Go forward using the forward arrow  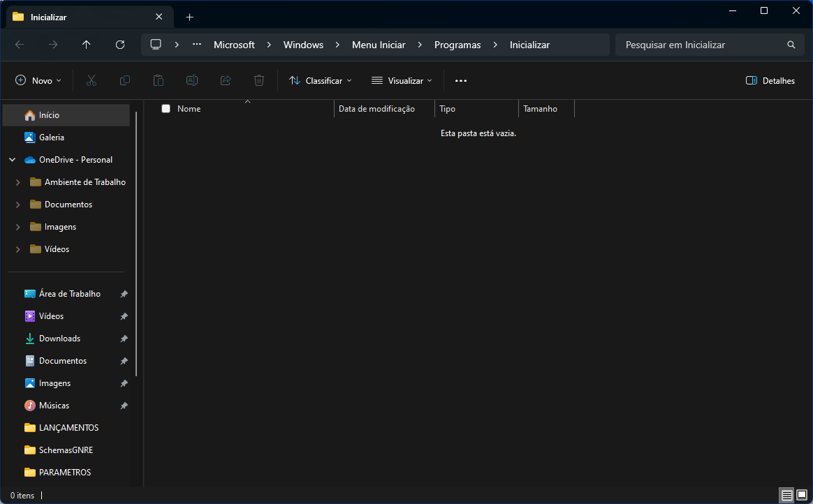click(53, 45)
